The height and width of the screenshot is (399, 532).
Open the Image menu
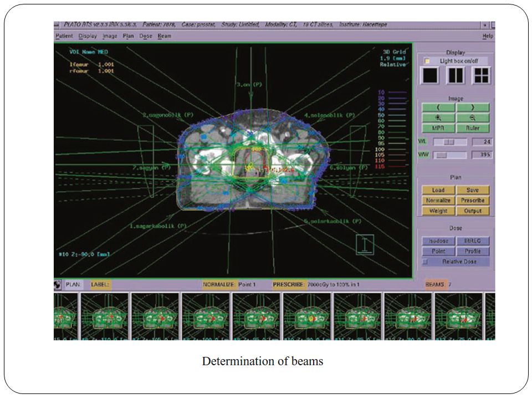pyautogui.click(x=110, y=36)
